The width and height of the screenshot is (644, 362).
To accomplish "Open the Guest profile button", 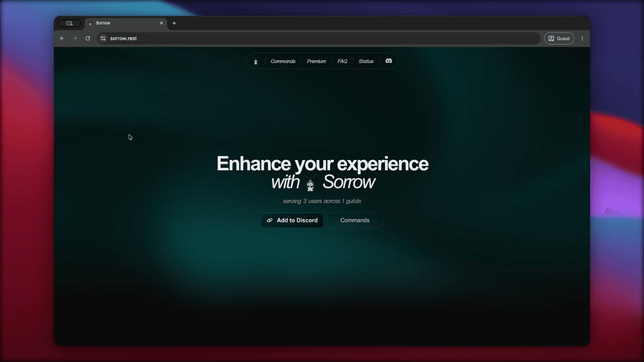I will click(x=559, y=39).
